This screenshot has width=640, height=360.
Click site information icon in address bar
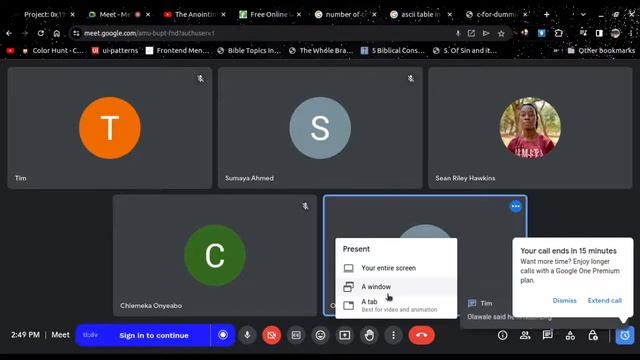[x=76, y=33]
